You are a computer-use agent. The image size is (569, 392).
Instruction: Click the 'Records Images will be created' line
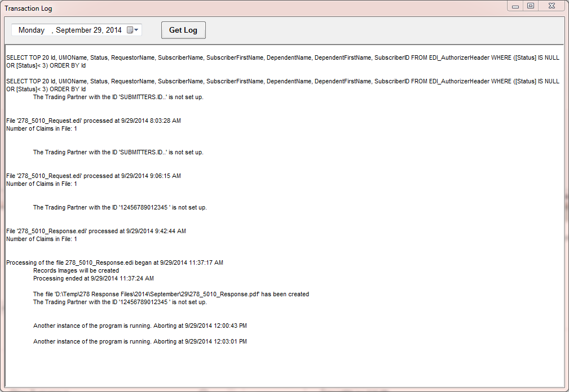click(76, 270)
